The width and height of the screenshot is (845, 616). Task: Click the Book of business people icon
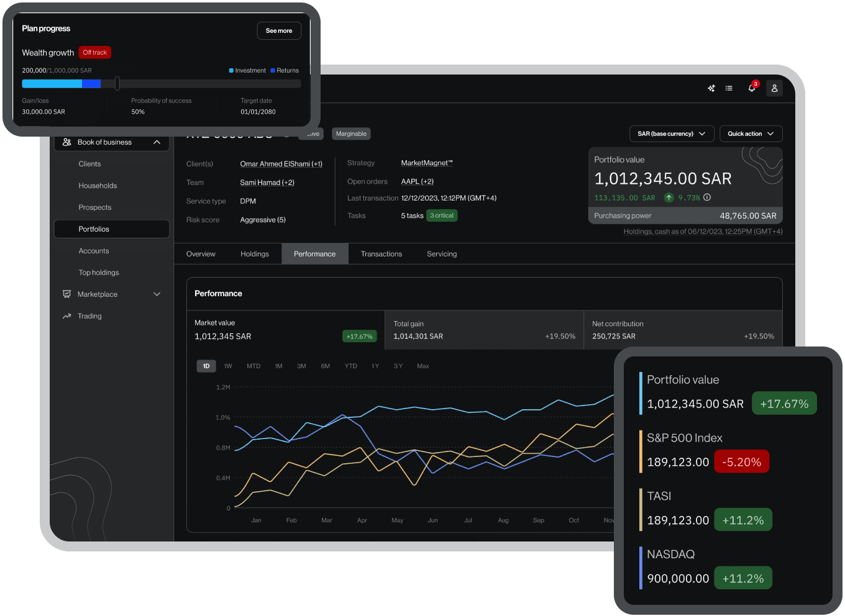66,142
